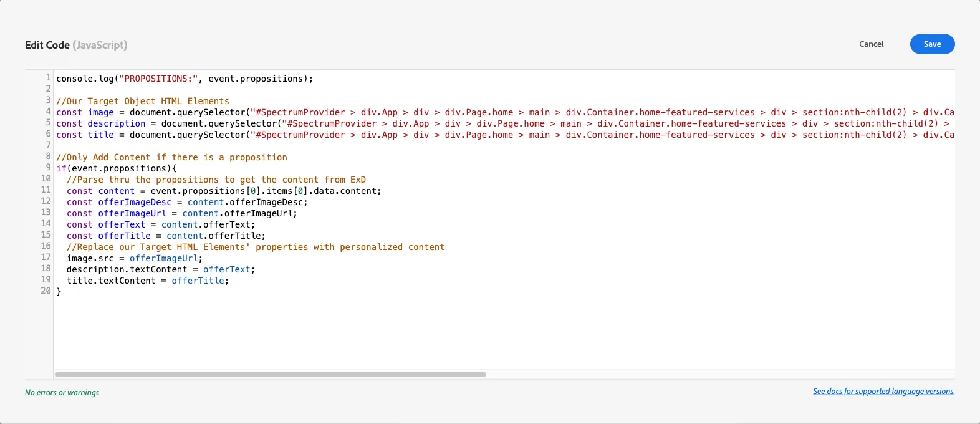The height and width of the screenshot is (424, 980).
Task: Click the horizontal scrollbar of the code editor
Action: click(271, 375)
